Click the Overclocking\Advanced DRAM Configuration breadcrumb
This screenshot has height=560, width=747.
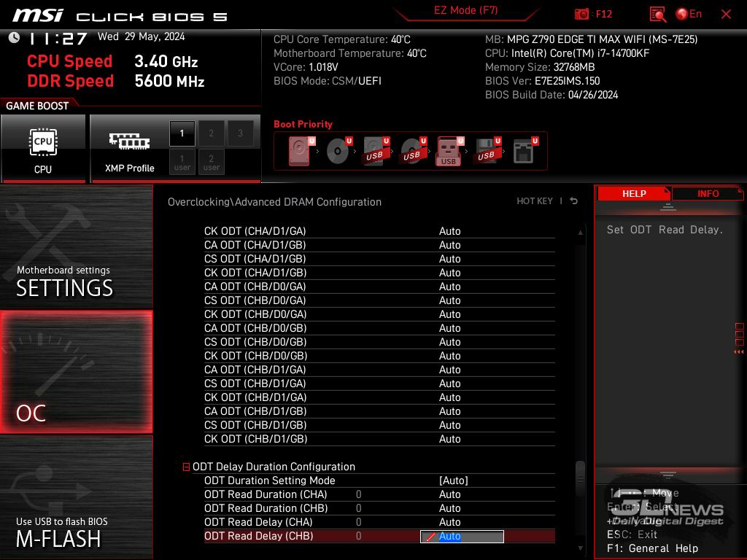274,202
